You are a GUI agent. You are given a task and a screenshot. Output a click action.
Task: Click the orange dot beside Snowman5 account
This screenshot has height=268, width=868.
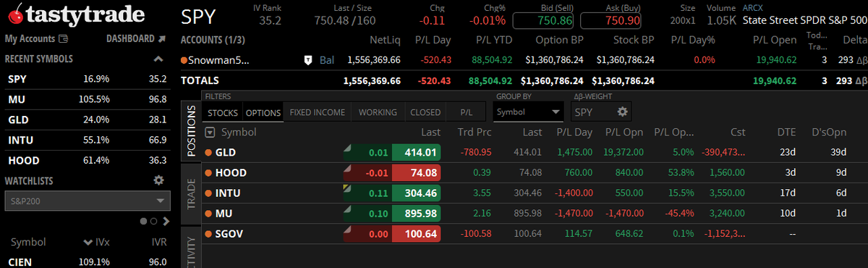pyautogui.click(x=184, y=59)
